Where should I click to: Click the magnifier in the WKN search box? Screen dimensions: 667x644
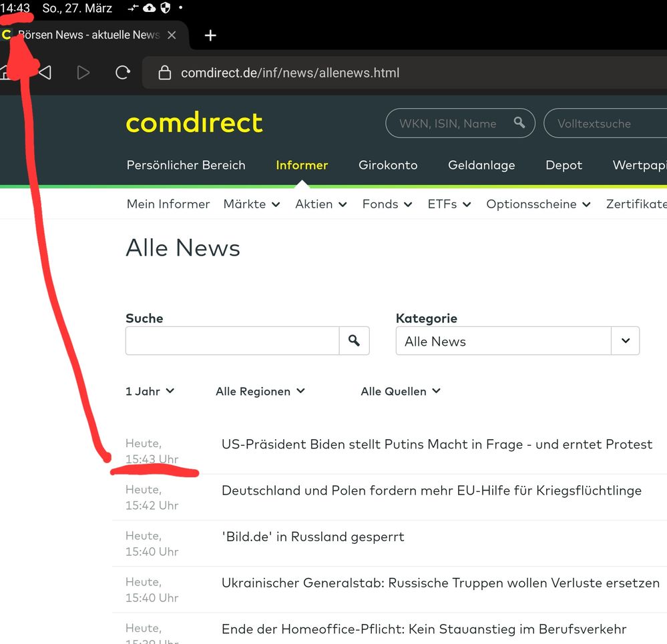[519, 123]
